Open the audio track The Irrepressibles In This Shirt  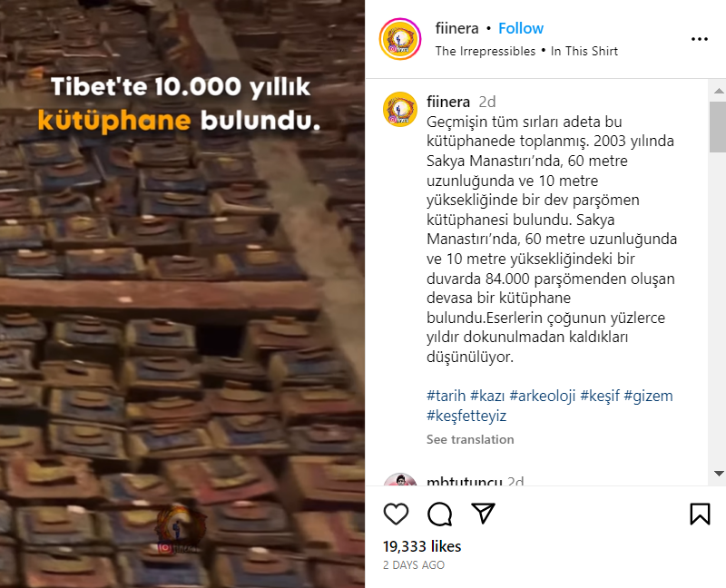pyautogui.click(x=526, y=51)
